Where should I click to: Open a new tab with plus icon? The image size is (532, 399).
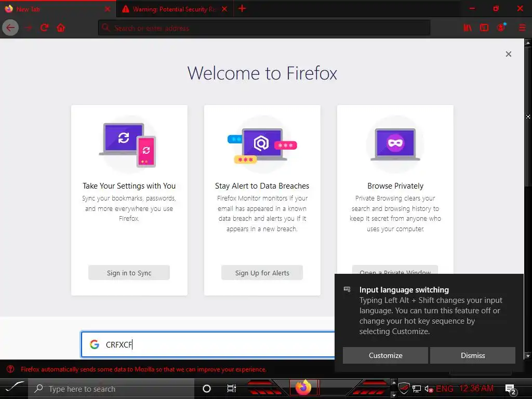(242, 8)
